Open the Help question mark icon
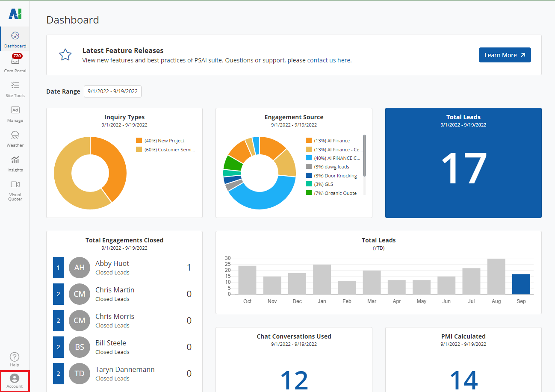555x392 pixels. coord(15,357)
